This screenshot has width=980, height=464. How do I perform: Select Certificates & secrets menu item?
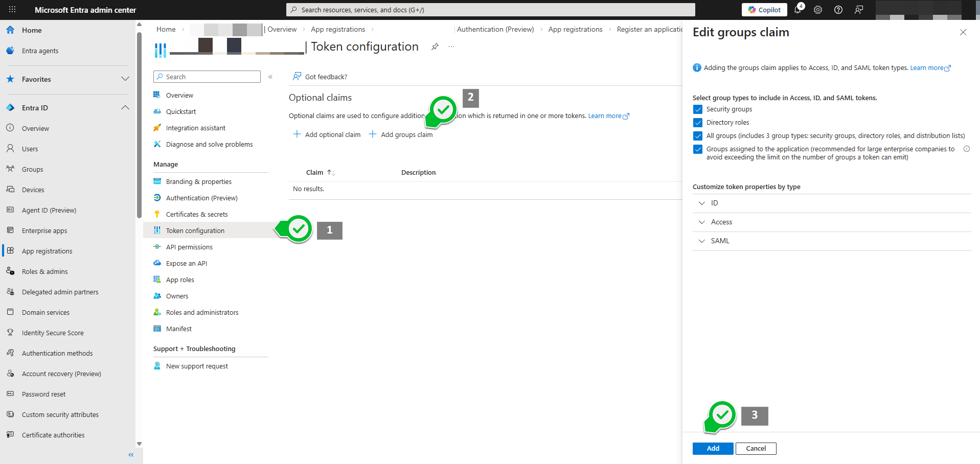coord(197,215)
